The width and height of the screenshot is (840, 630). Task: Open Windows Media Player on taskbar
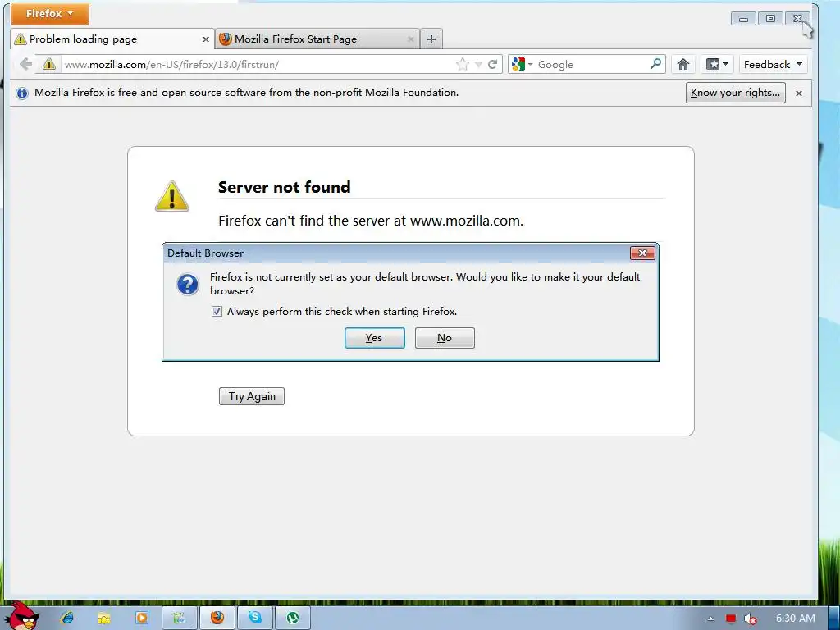pos(142,618)
